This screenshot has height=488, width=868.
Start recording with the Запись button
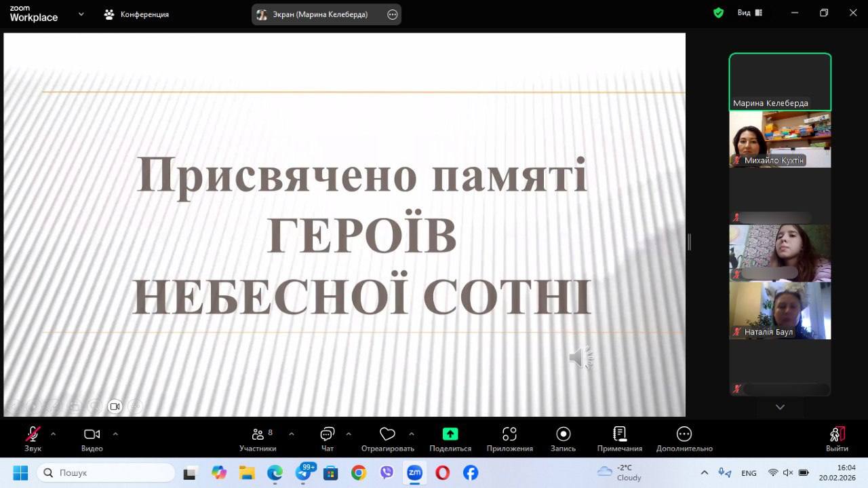point(563,434)
